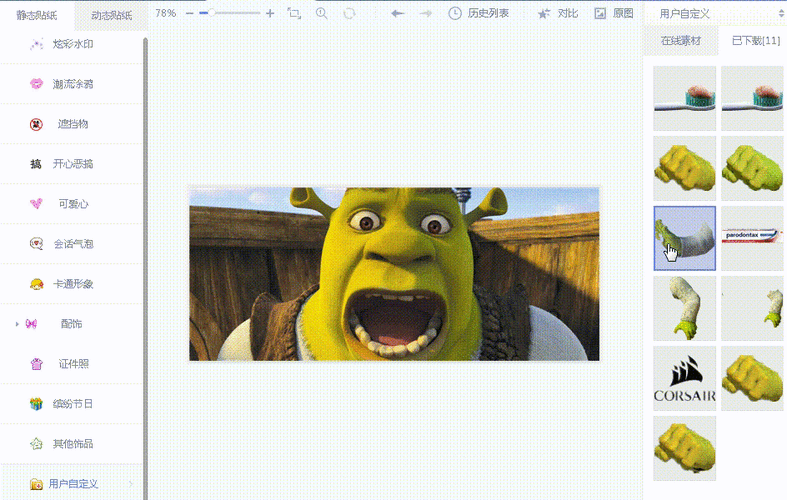Click the fit-to-screen crop icon
Image resolution: width=787 pixels, height=500 pixels.
294,14
